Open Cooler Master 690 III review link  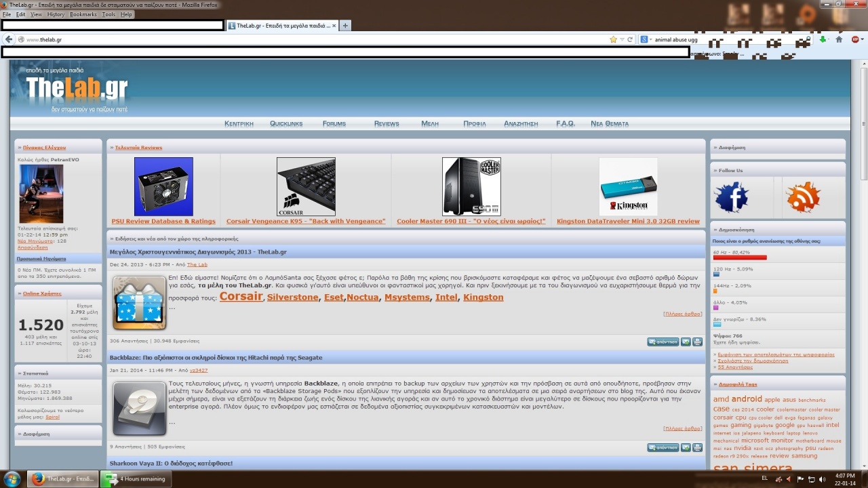pyautogui.click(x=471, y=222)
